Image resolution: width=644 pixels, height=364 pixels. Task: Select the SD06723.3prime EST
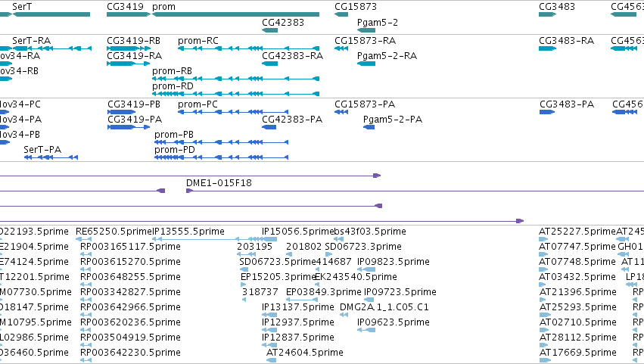328,254
